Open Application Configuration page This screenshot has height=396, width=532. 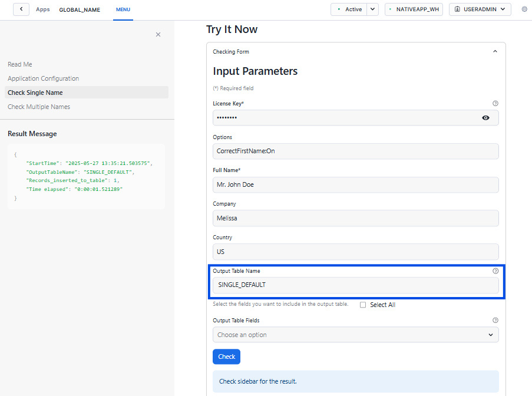(44, 78)
